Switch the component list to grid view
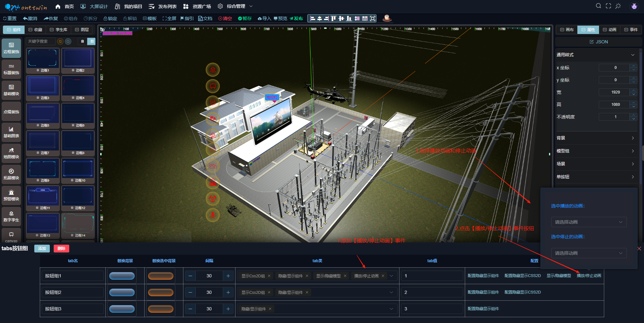The width and height of the screenshot is (644, 323). pyautogui.click(x=92, y=41)
